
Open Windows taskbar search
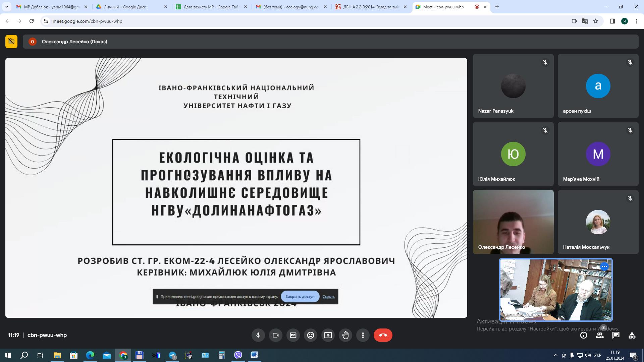pos(24,355)
